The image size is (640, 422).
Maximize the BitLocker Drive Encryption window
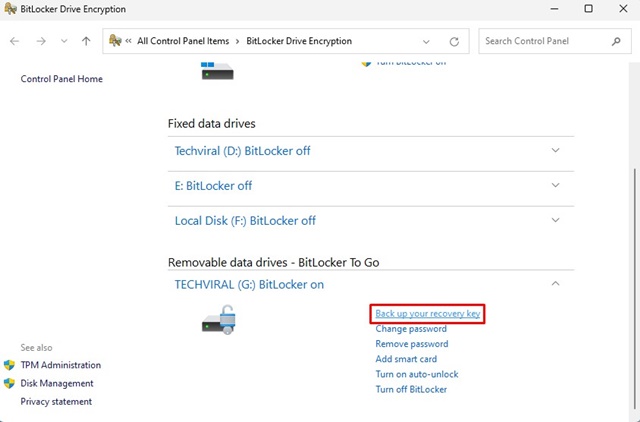589,9
